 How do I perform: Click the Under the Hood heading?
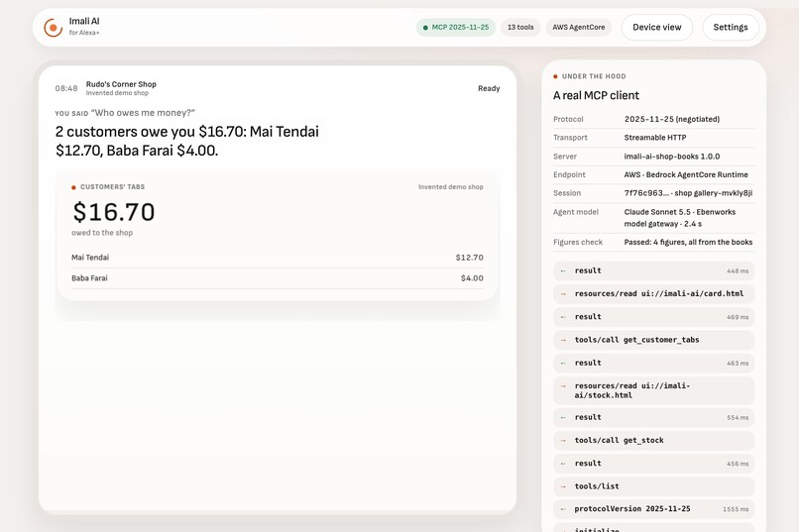coord(594,76)
